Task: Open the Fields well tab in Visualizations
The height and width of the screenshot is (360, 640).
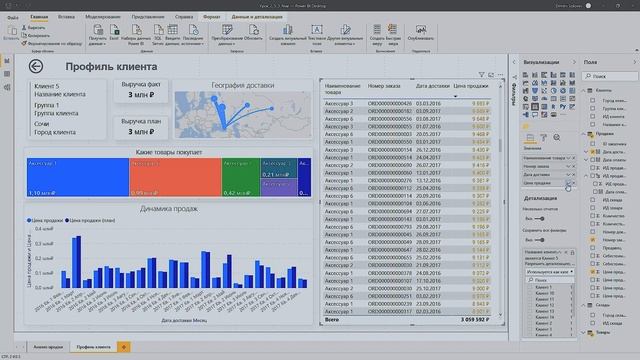Action: pos(530,138)
